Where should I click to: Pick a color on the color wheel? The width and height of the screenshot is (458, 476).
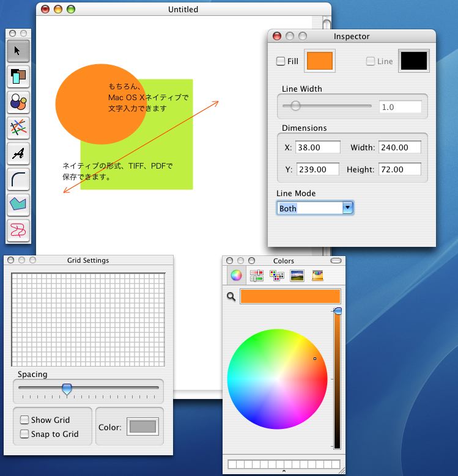(277, 379)
